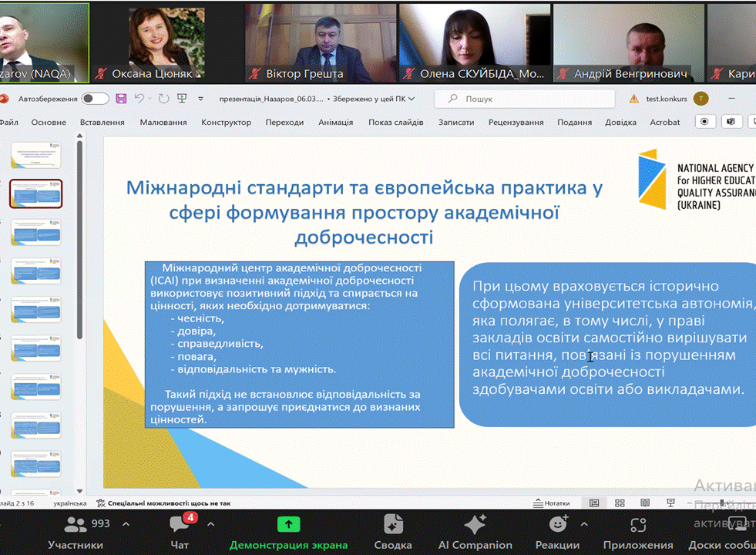The height and width of the screenshot is (555, 756).
Task: Expand the arrow next to Участники
Action: [x=126, y=524]
